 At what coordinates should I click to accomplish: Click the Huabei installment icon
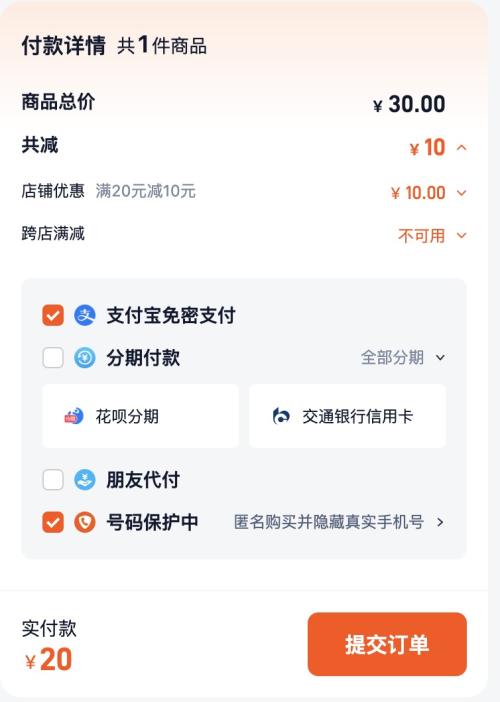click(74, 416)
